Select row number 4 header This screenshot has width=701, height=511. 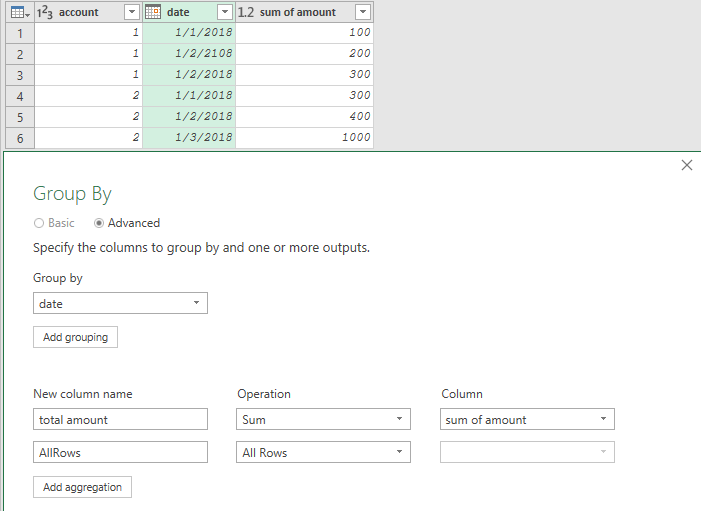tap(20, 96)
